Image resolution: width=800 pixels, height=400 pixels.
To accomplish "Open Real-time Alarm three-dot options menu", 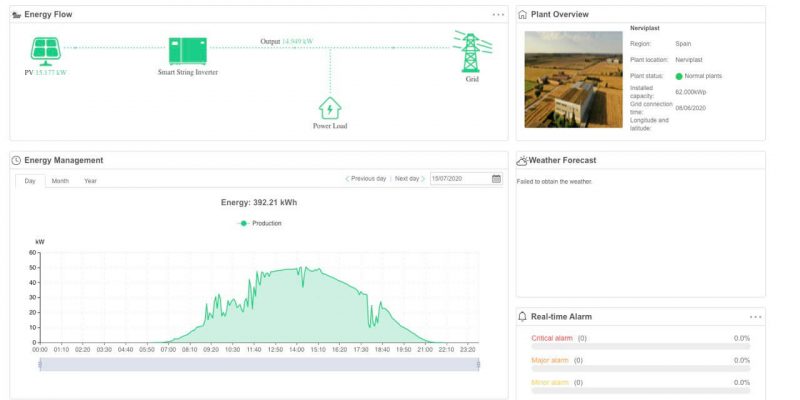I will click(756, 317).
